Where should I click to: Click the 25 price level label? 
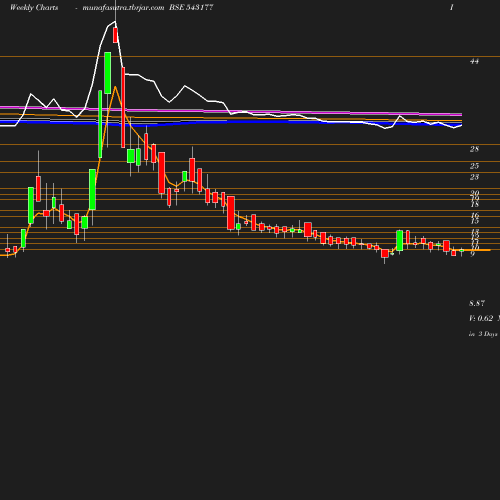474,166
